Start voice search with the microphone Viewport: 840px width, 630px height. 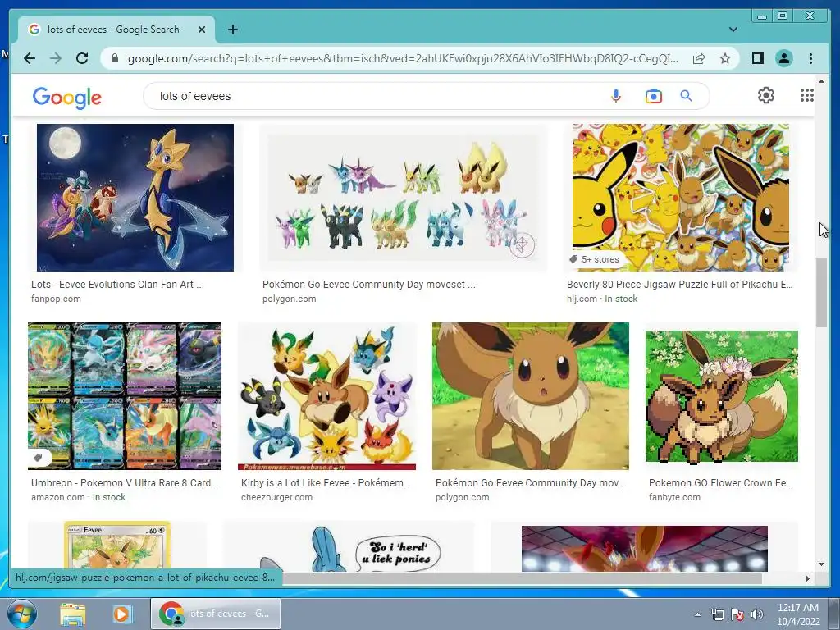click(x=616, y=96)
